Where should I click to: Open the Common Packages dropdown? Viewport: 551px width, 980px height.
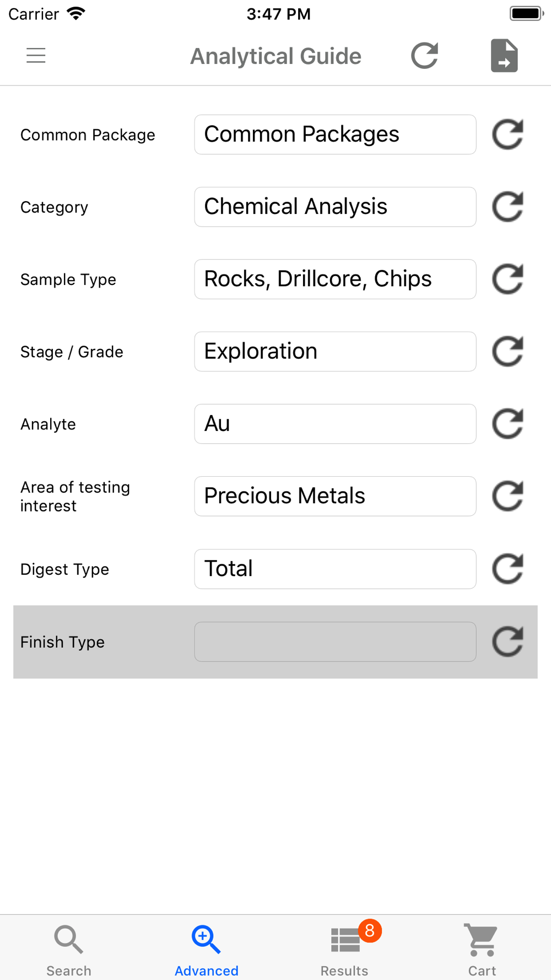point(335,134)
